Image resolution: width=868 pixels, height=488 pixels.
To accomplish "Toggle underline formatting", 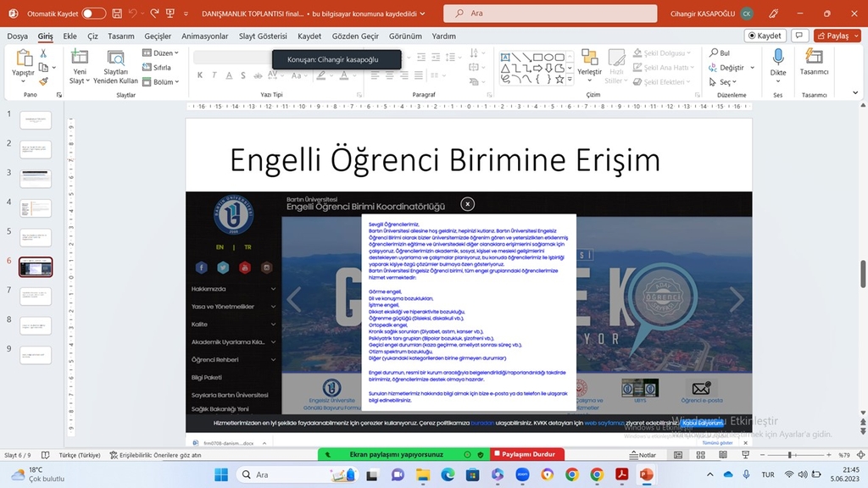I will click(227, 75).
